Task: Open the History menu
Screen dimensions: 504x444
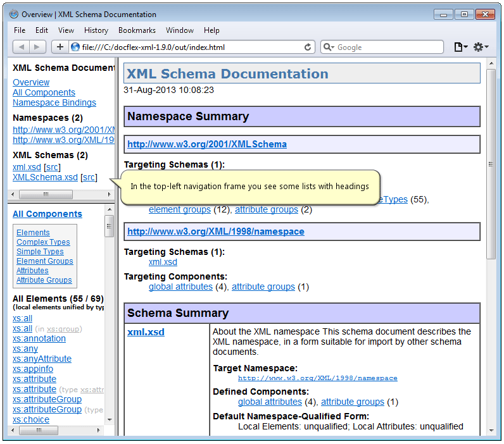Action: coord(96,30)
